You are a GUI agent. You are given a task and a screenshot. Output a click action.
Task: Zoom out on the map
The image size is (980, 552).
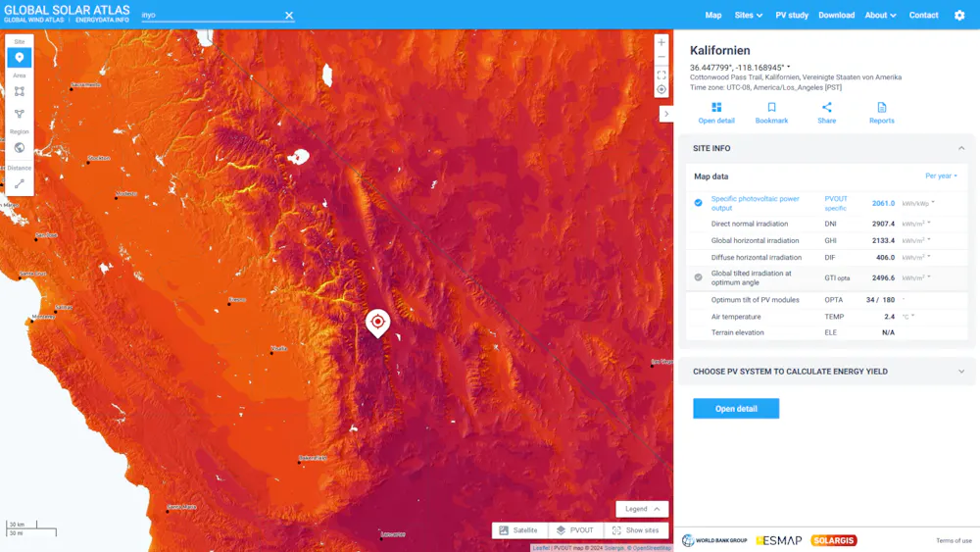click(661, 57)
